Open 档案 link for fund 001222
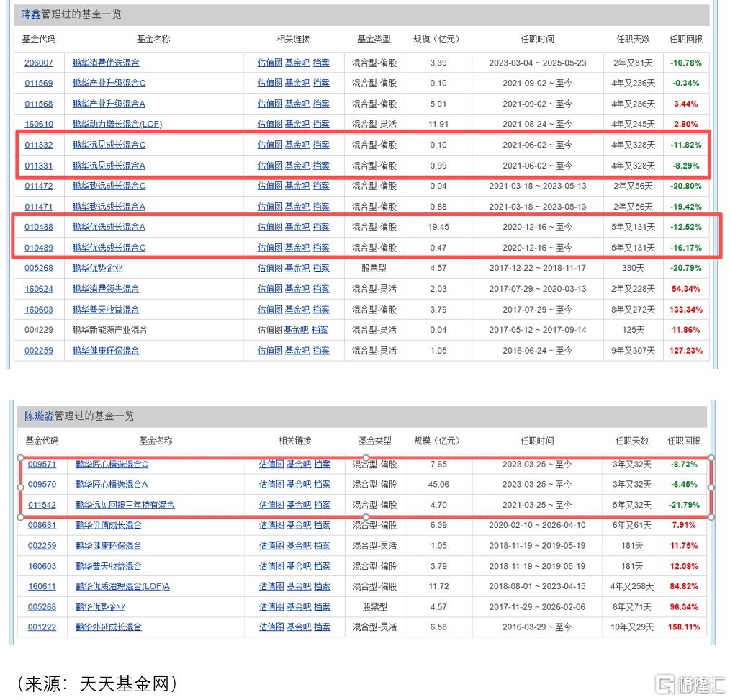 tap(323, 627)
